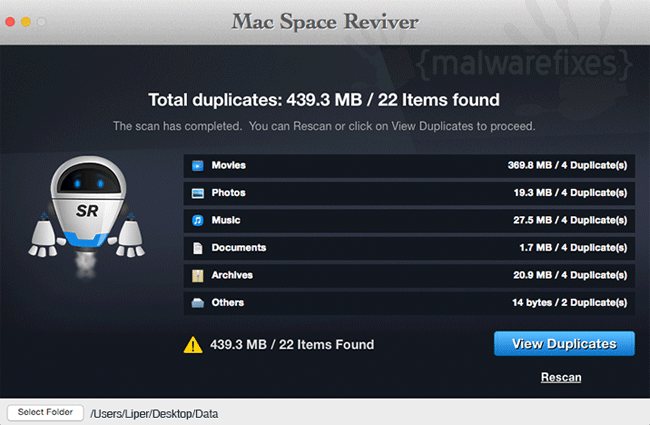Choose a directory with Select Folder
The width and height of the screenshot is (650, 425).
45,413
